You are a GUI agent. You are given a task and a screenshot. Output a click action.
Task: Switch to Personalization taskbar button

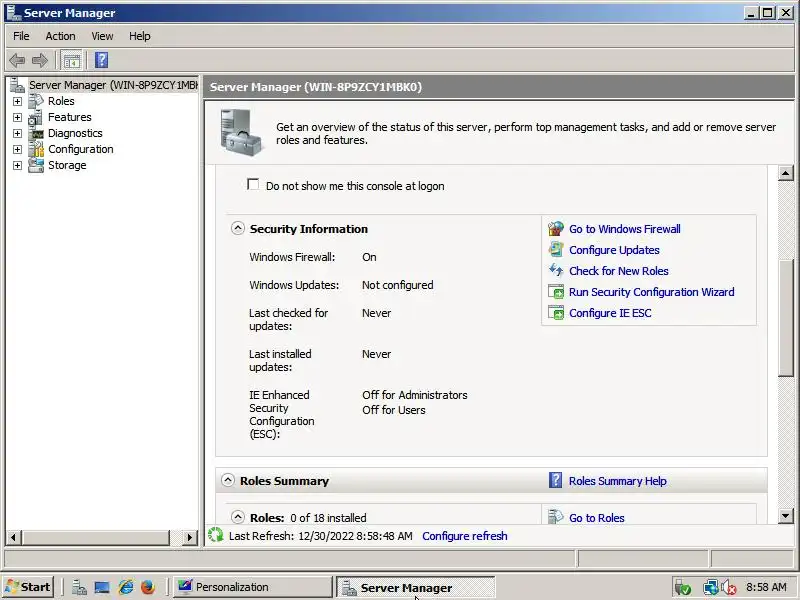(252, 587)
